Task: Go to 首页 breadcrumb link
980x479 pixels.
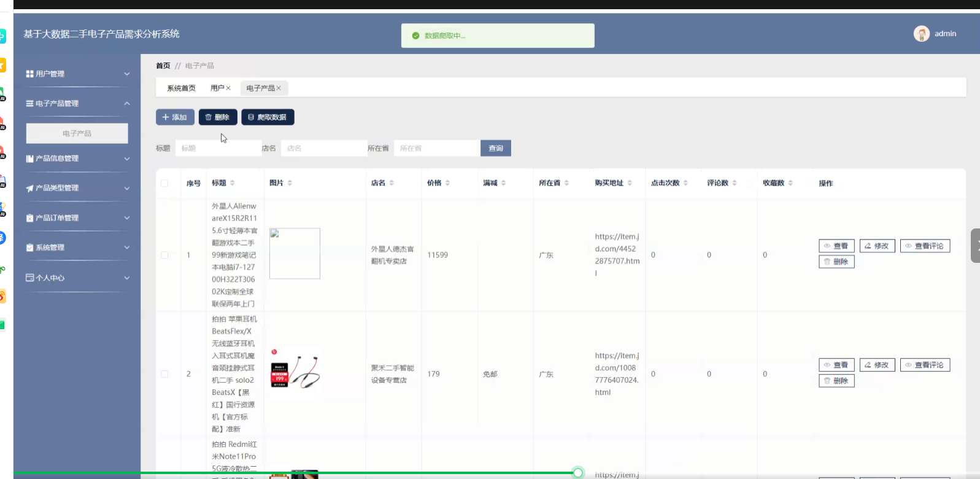Action: point(163,66)
